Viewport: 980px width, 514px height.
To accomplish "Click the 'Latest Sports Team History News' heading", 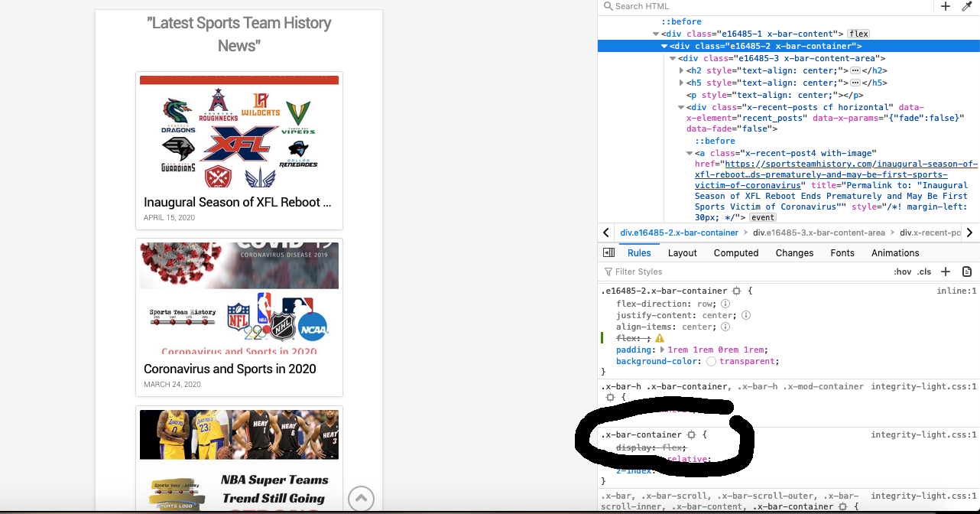I will coord(239,34).
